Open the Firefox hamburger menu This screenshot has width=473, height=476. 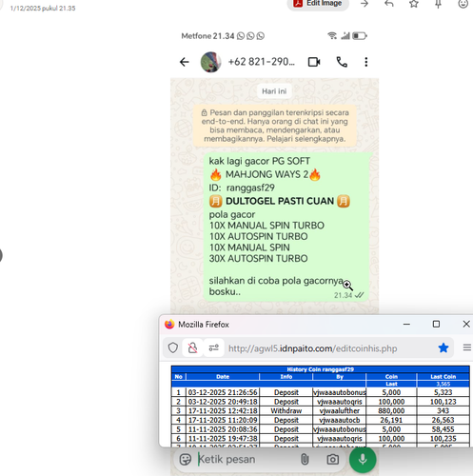point(467,347)
